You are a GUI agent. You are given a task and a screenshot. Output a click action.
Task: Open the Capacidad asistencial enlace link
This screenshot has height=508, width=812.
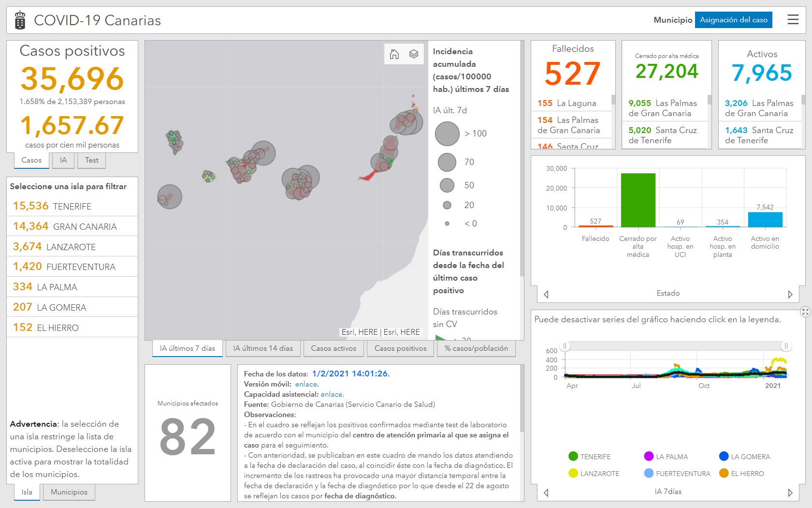(x=332, y=394)
